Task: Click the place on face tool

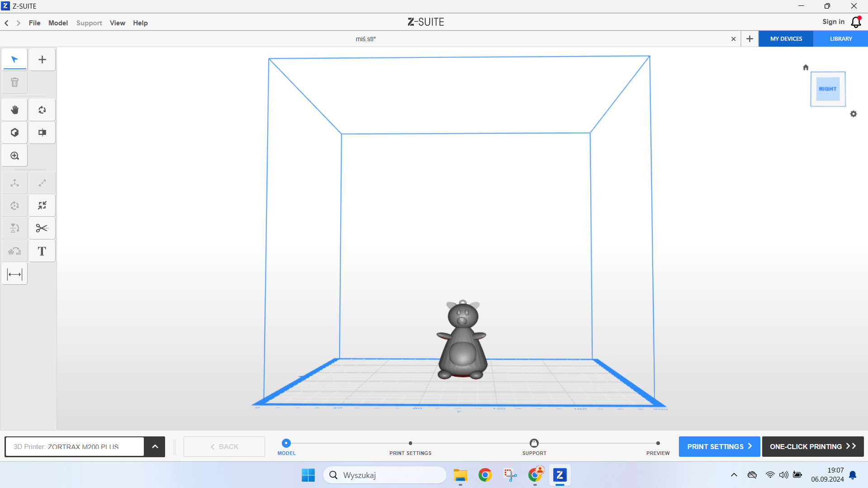Action: [14, 251]
